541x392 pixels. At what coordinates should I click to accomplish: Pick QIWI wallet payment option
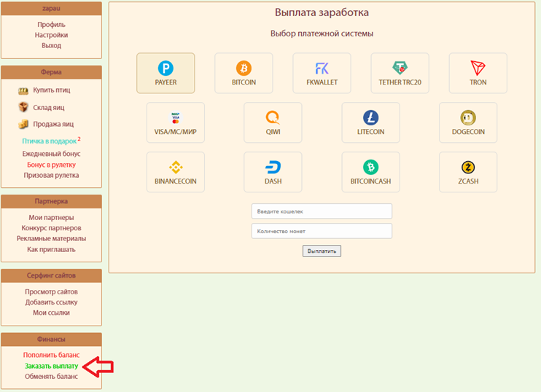coord(273,122)
